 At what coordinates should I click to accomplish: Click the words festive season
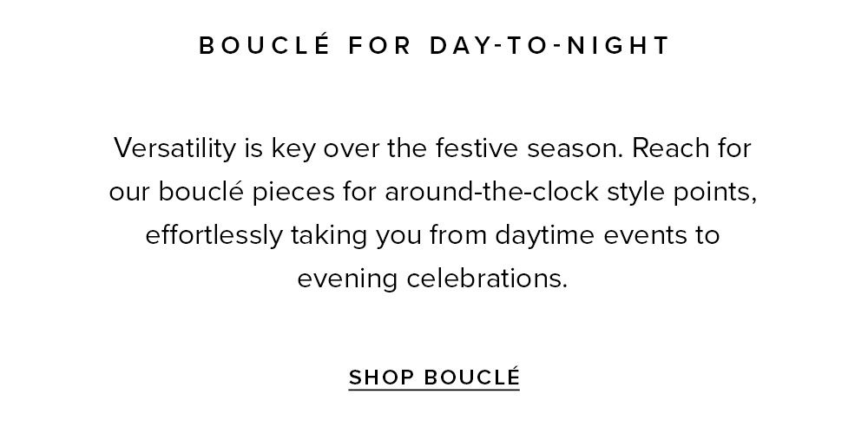(x=529, y=148)
